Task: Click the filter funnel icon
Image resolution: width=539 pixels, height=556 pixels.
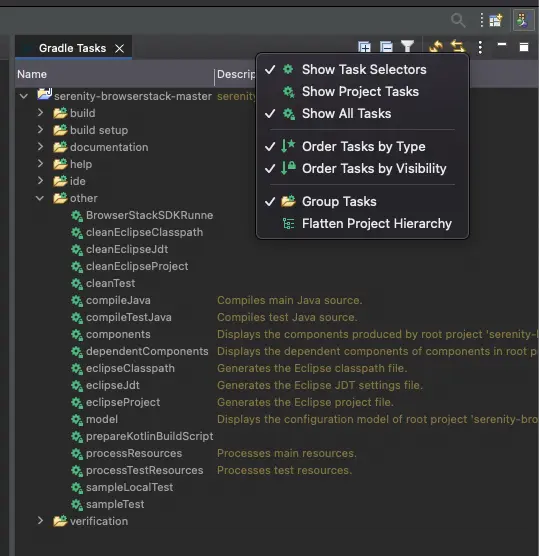Action: [x=407, y=46]
